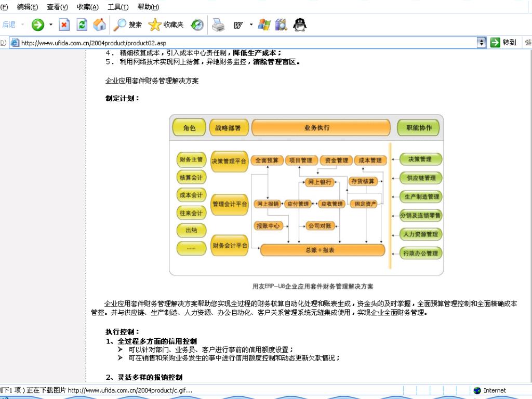Click the green 供应链管理 box
This screenshot has width=532, height=399.
pos(421,178)
